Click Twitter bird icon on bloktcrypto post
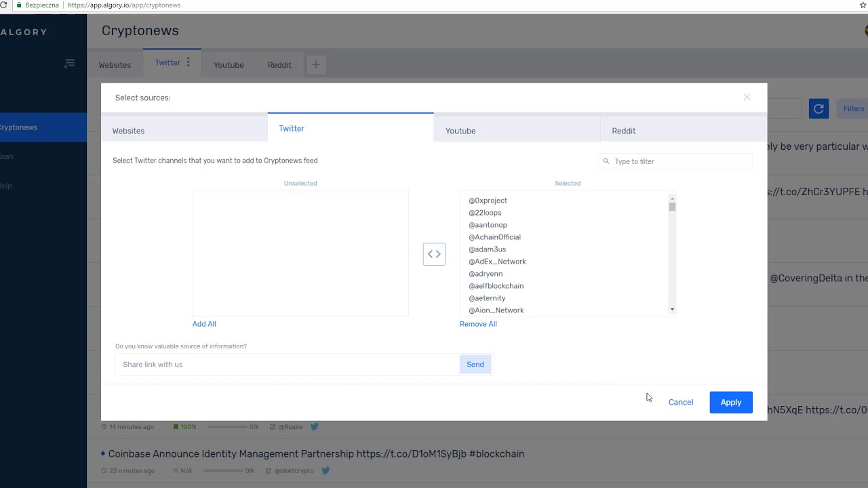 pos(325,470)
